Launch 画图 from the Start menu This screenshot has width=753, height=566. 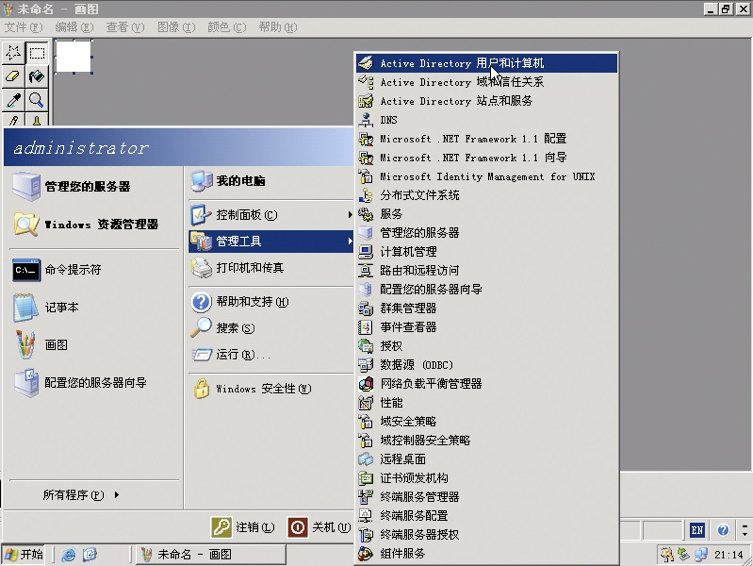94,345
